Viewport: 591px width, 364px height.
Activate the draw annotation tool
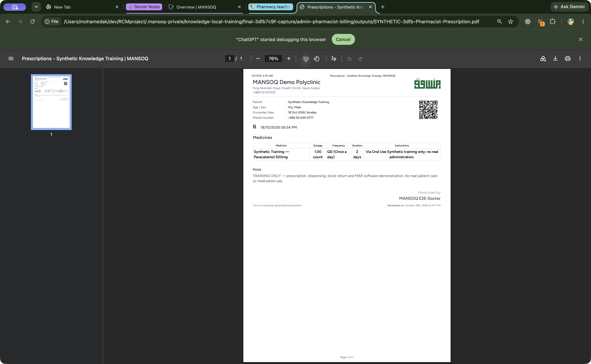334,58
